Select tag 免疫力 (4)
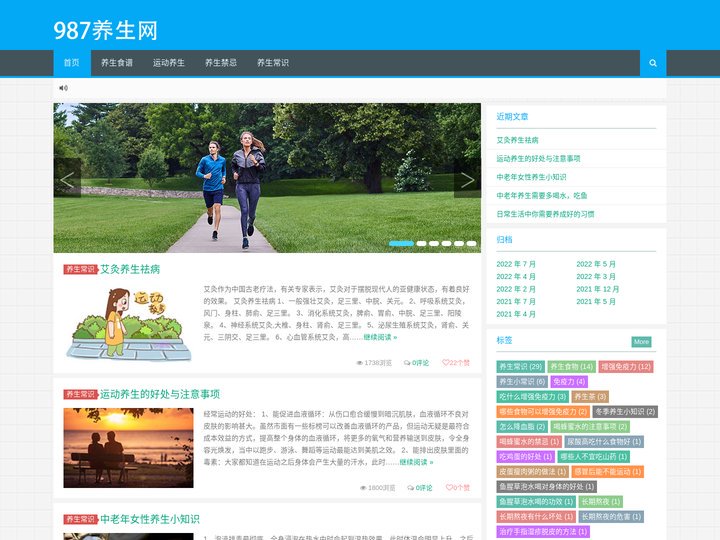Screen dimensions: 720x540 (x=569, y=382)
